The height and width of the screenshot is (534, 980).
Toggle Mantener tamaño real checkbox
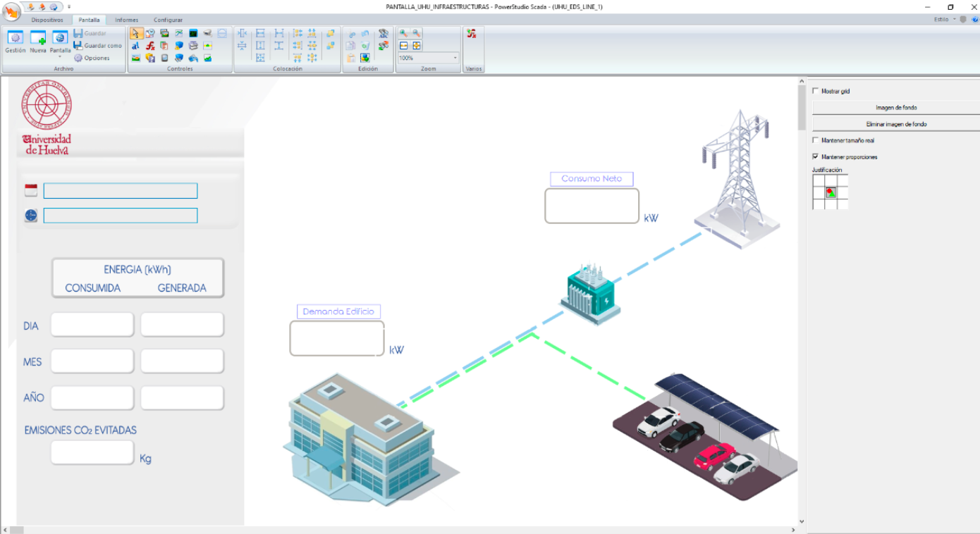(816, 140)
